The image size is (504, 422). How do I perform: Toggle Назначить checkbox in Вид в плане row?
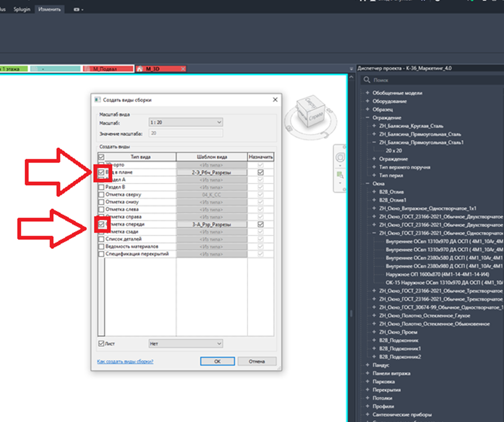260,172
